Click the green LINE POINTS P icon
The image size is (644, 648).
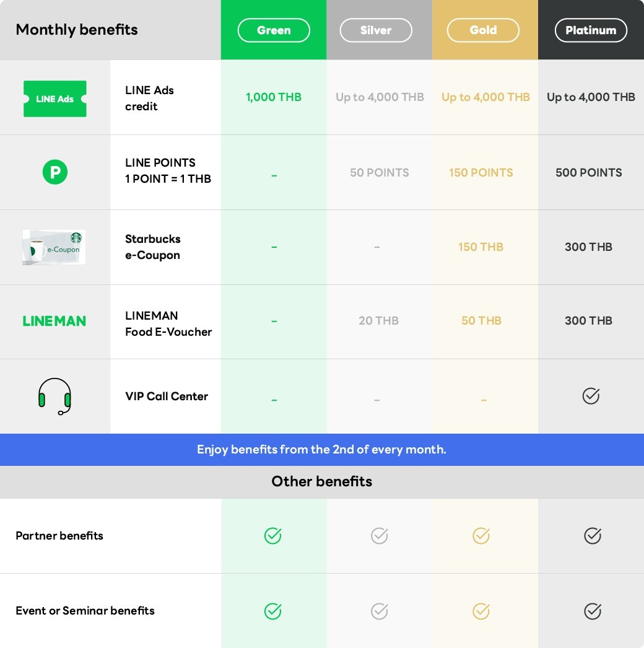pos(54,172)
